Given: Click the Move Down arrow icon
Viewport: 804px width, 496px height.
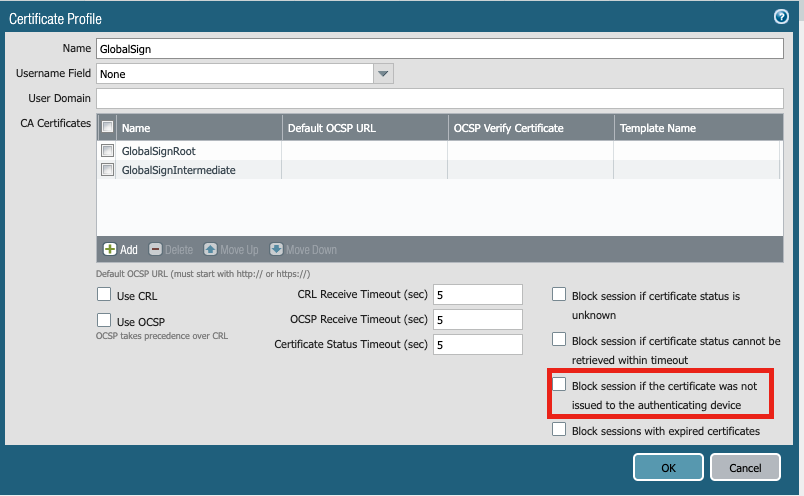Looking at the screenshot, I should (x=276, y=249).
